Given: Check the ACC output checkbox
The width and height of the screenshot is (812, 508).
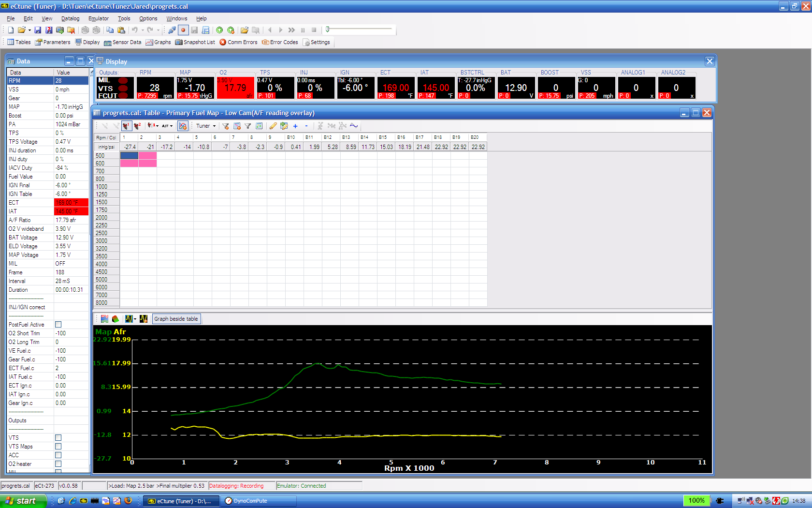Looking at the screenshot, I should 58,455.
